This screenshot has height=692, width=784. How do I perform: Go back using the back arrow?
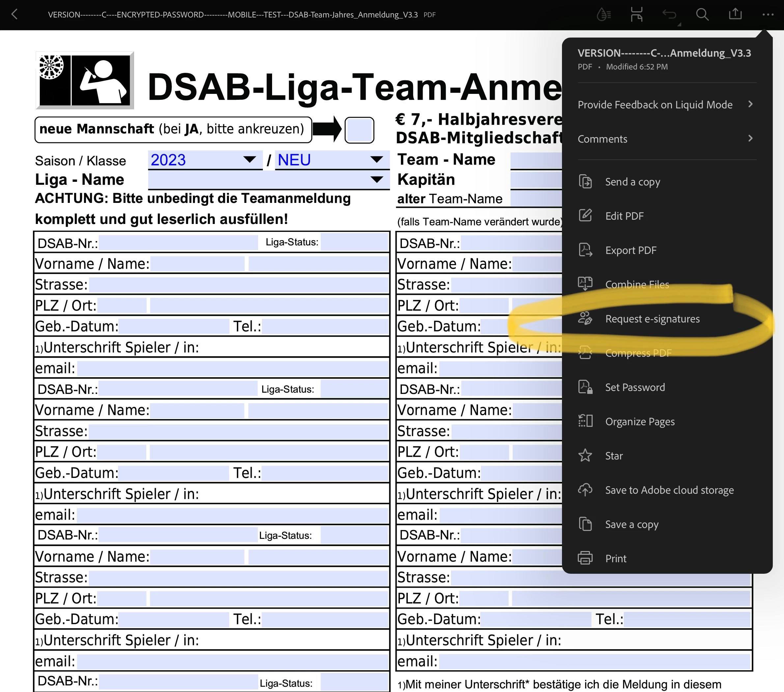[x=14, y=15]
